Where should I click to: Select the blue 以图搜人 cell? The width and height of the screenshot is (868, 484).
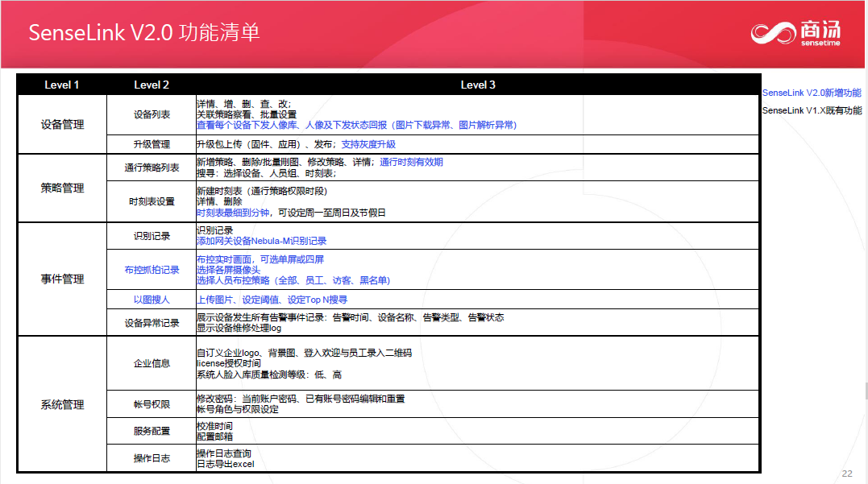click(x=152, y=300)
